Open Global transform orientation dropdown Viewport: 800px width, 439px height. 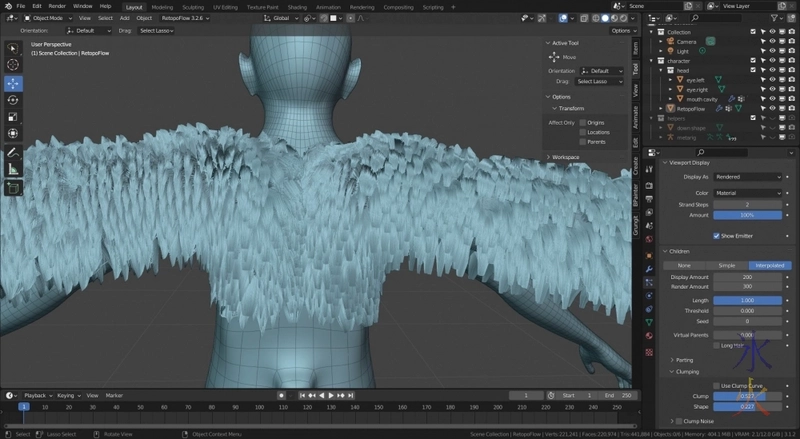[281, 18]
